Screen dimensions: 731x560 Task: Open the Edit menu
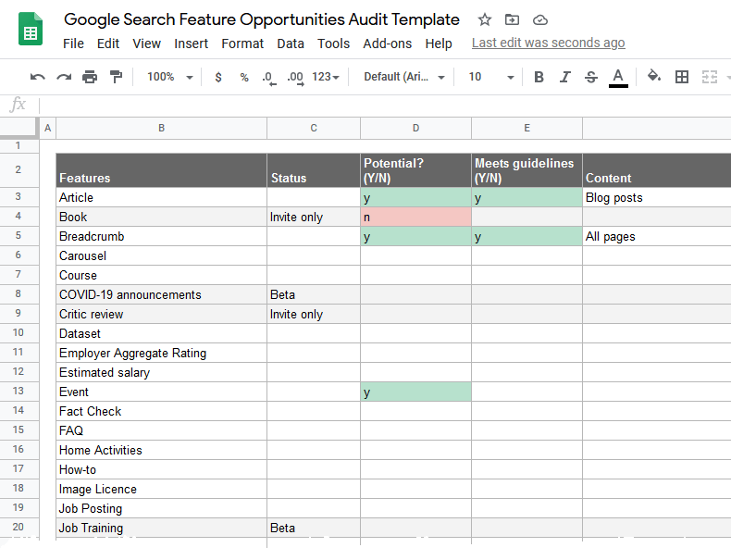click(x=108, y=44)
